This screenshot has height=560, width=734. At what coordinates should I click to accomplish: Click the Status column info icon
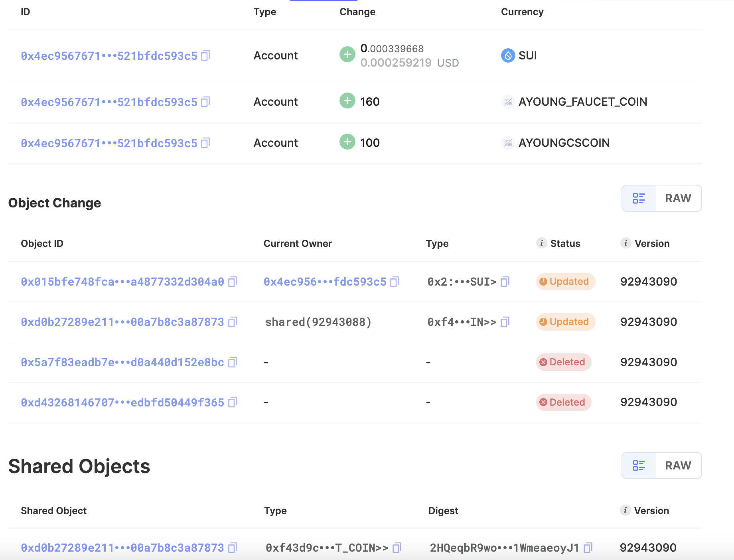pos(541,243)
